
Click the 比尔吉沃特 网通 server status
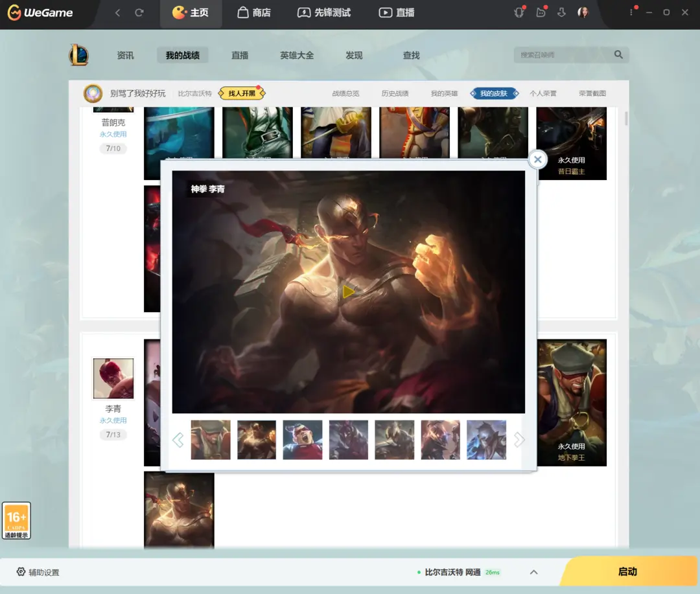tap(459, 572)
